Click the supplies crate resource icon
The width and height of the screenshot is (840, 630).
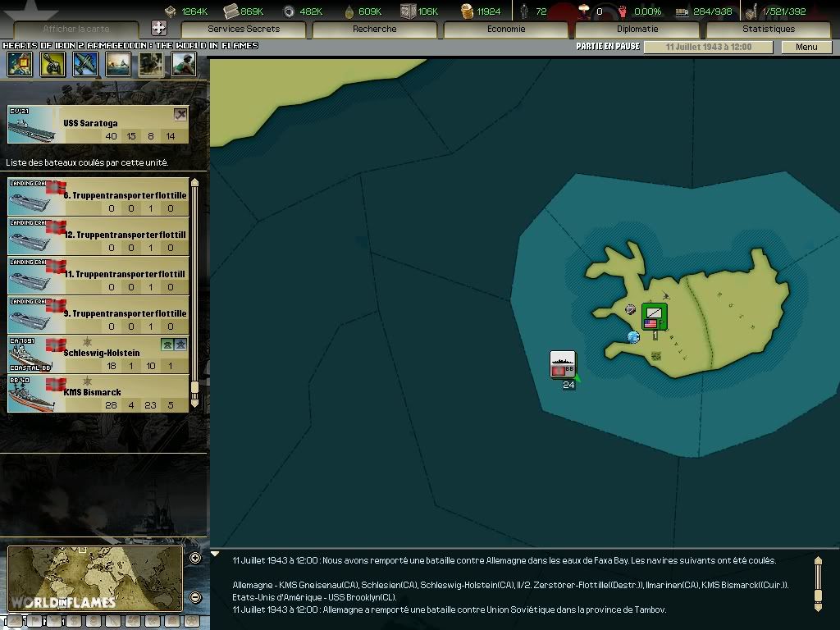click(408, 11)
